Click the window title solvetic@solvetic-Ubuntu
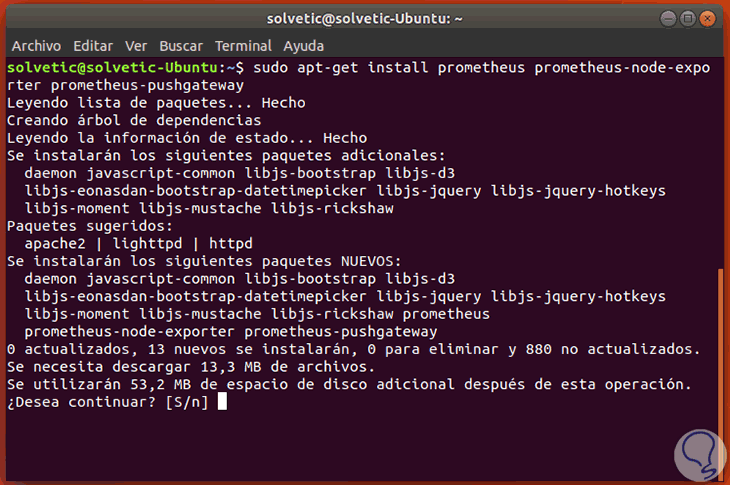Screen dimensions: 730x485 (365, 19)
